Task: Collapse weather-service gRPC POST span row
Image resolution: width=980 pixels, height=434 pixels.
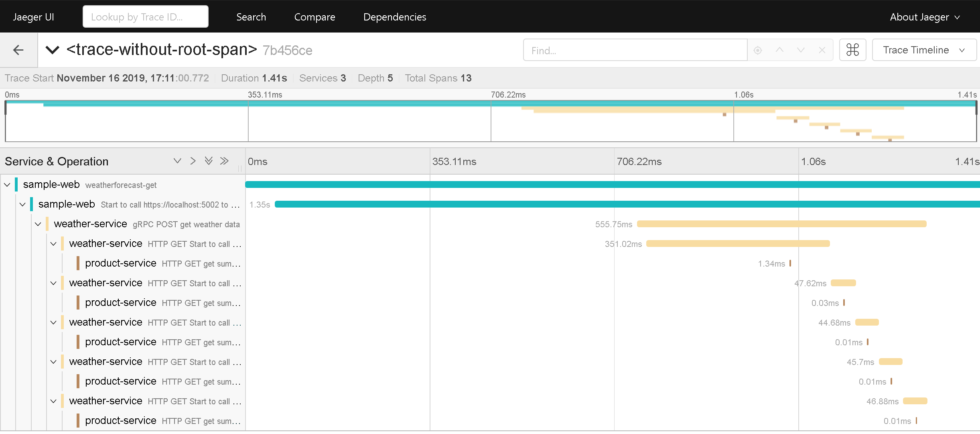Action: click(38, 224)
